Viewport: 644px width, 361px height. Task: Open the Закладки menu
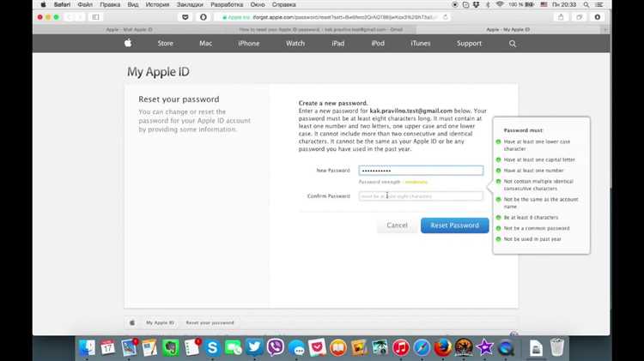(190, 4)
